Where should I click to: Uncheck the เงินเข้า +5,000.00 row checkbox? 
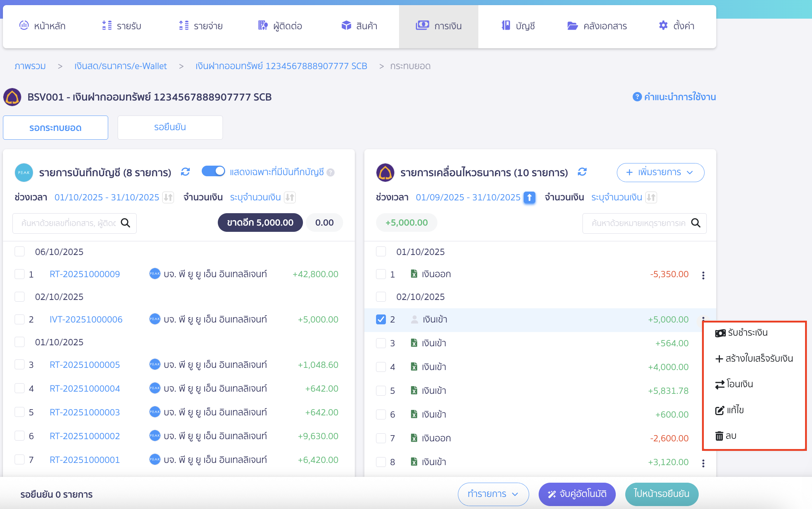pyautogui.click(x=381, y=319)
